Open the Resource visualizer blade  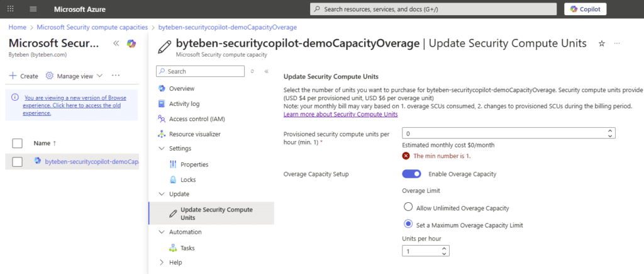194,134
